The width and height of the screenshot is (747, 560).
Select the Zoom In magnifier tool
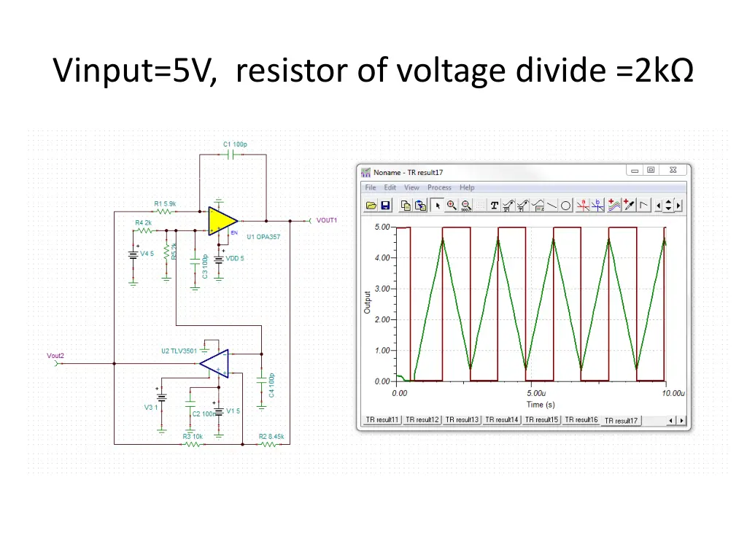(452, 206)
